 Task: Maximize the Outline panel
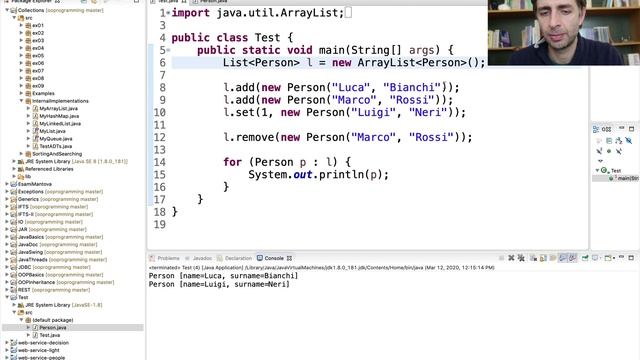tap(631, 129)
